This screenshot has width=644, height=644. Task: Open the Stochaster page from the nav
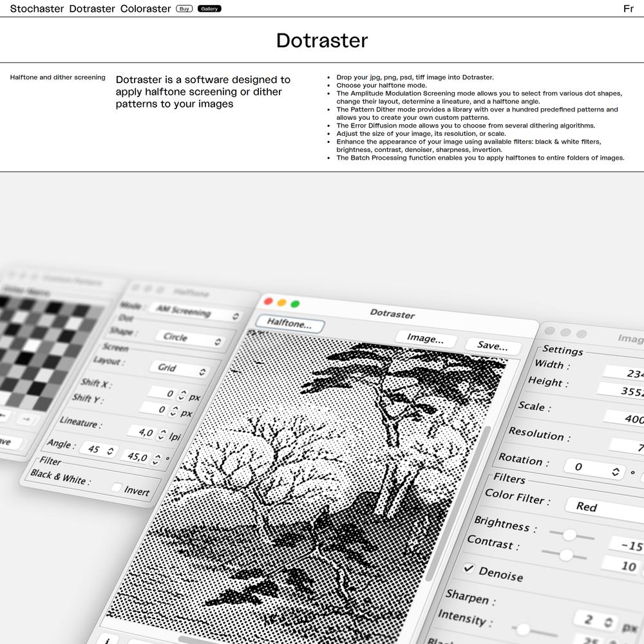[37, 8]
